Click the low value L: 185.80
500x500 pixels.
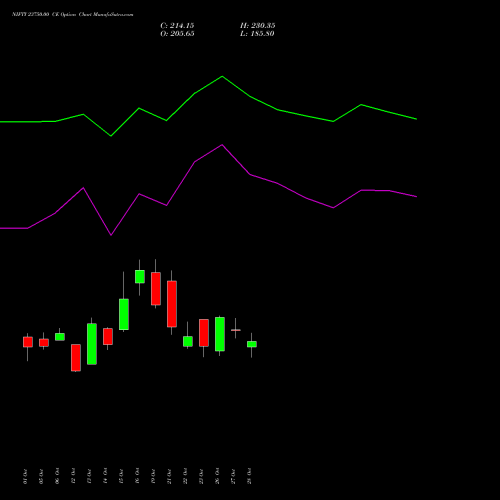(257, 34)
